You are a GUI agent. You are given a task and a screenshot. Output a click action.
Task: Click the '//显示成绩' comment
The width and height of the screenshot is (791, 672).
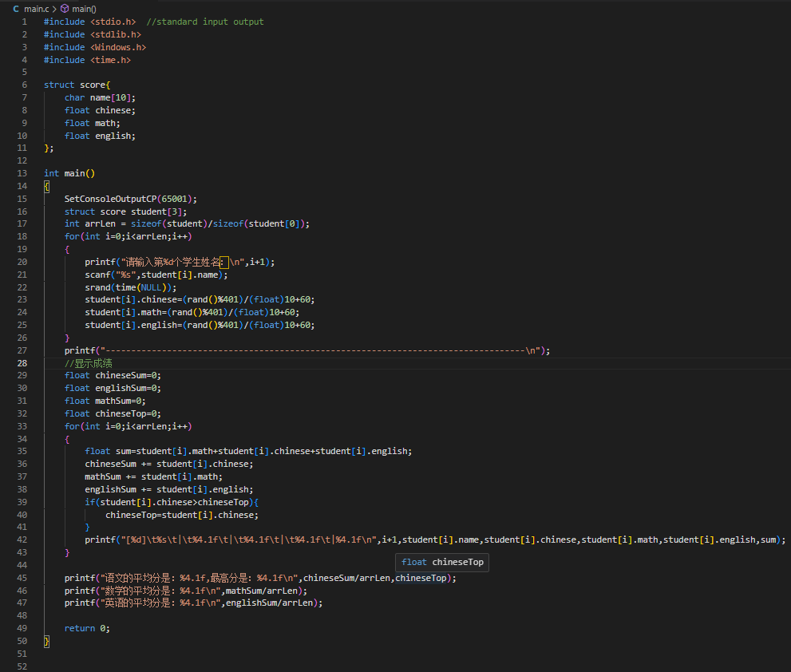coord(88,363)
